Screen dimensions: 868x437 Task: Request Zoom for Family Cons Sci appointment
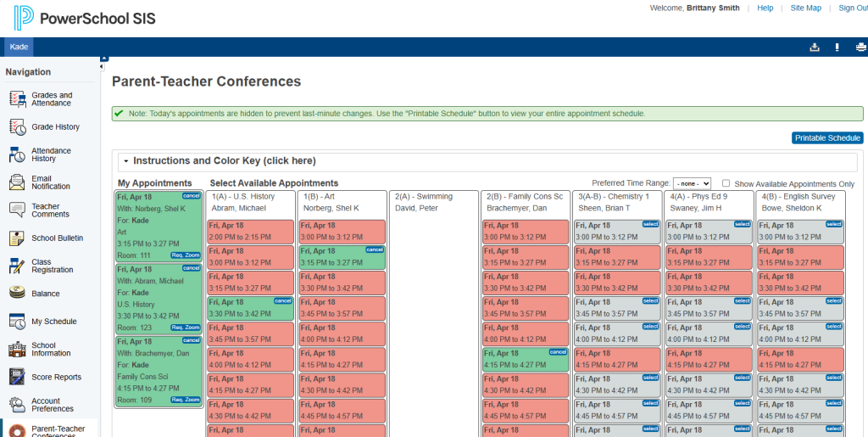[186, 400]
